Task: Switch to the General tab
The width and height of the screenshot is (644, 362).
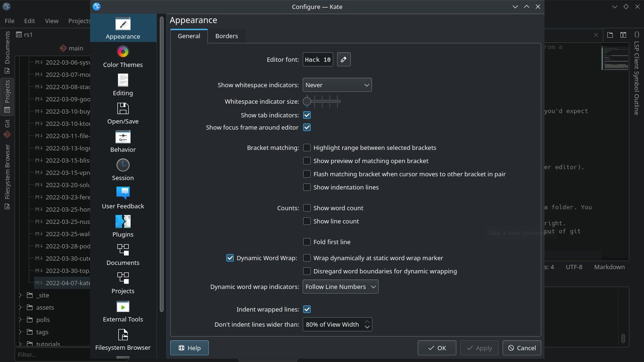Action: 189,36
